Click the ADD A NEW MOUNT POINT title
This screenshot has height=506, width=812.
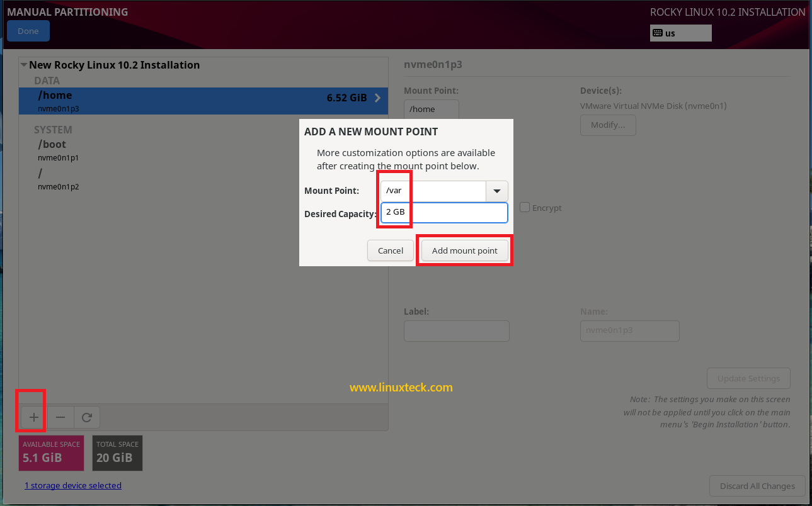click(x=371, y=132)
